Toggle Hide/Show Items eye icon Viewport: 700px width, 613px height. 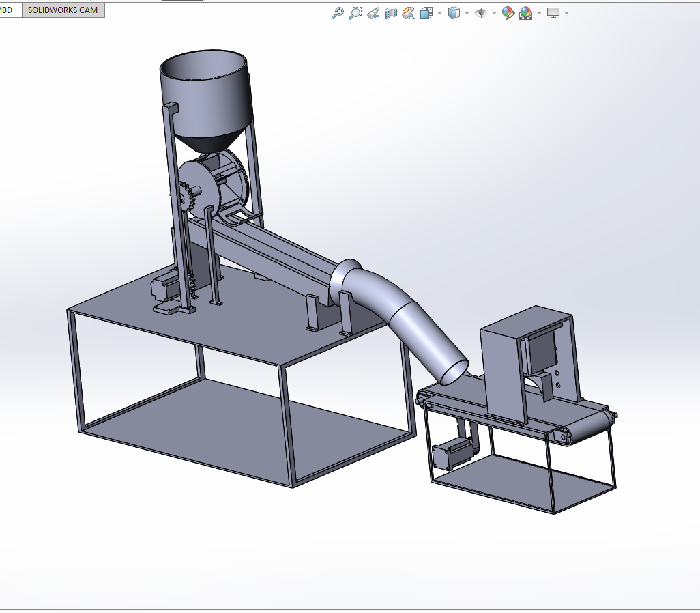point(481,14)
